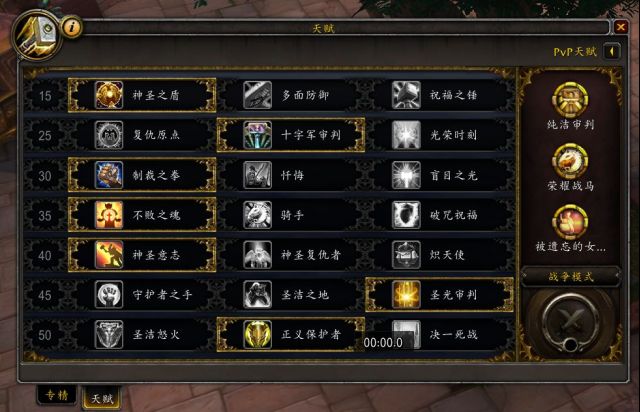Pick the 炽天使 talent icon
640x412 pixels.
pos(406,255)
